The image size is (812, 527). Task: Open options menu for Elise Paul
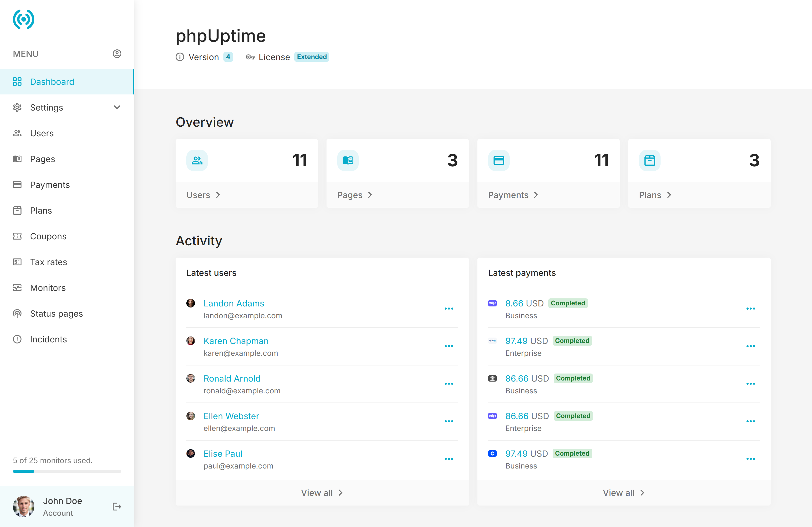449,459
